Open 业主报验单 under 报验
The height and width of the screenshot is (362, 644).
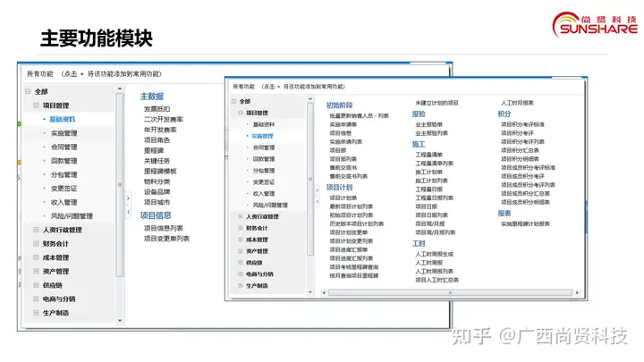(x=428, y=124)
